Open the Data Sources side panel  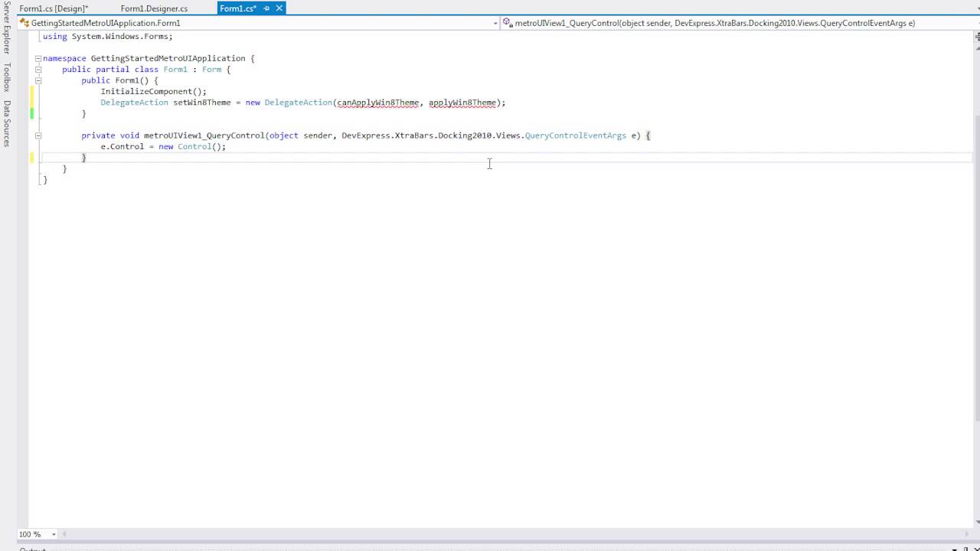point(7,123)
